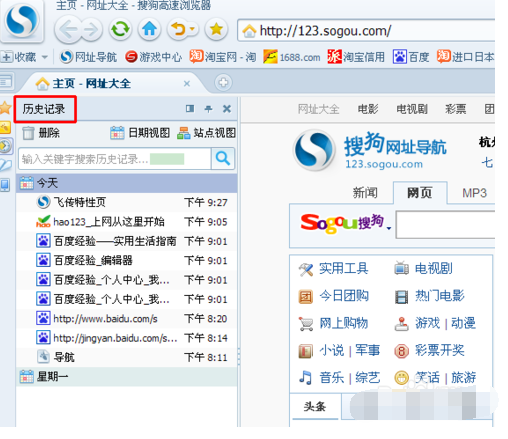Image resolution: width=508 pixels, height=439 pixels.
Task: Pin the history panel
Action: (x=208, y=109)
